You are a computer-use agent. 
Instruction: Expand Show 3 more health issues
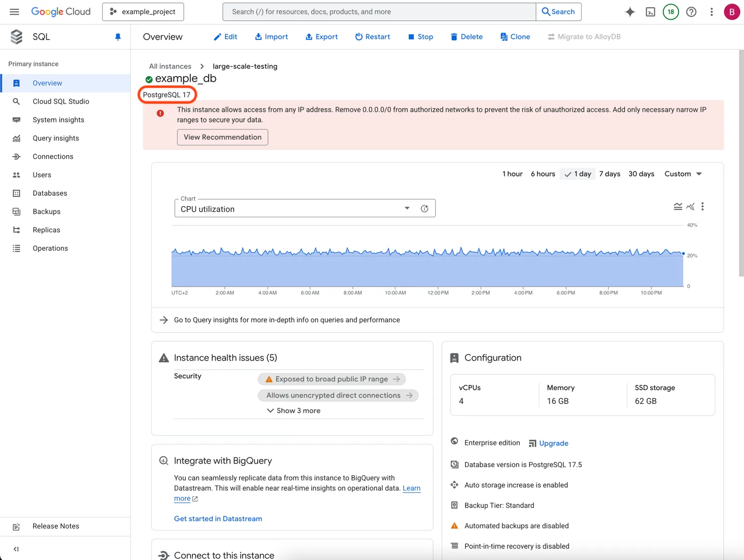293,411
